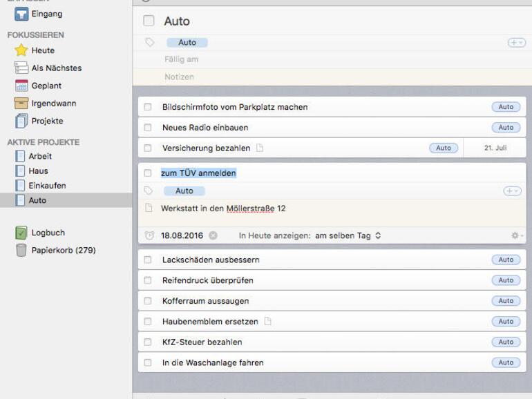Open the Eingang inbox icon
This screenshot has height=399, width=532.
(21, 14)
